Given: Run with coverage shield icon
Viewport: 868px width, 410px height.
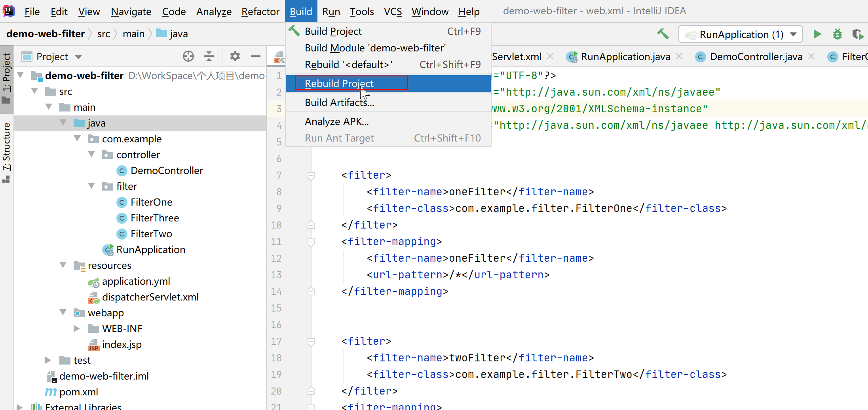Looking at the screenshot, I should (x=858, y=34).
